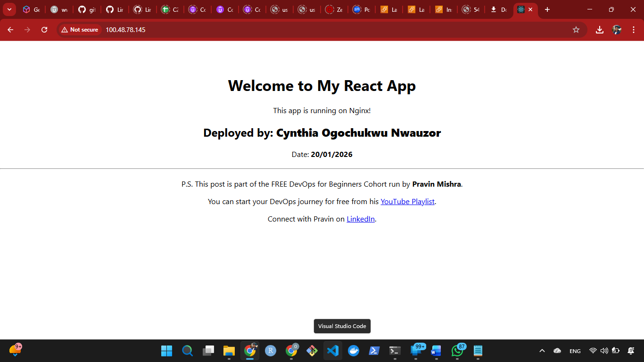Open Wi-Fi network settings
Viewport: 644px width, 362px height.
coord(593,351)
